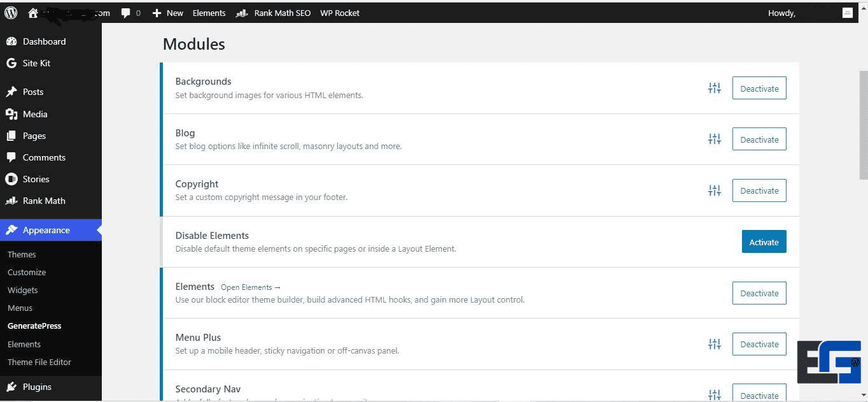Click the page vertical scrollbar
This screenshot has width=868, height=402.
pos(863,127)
